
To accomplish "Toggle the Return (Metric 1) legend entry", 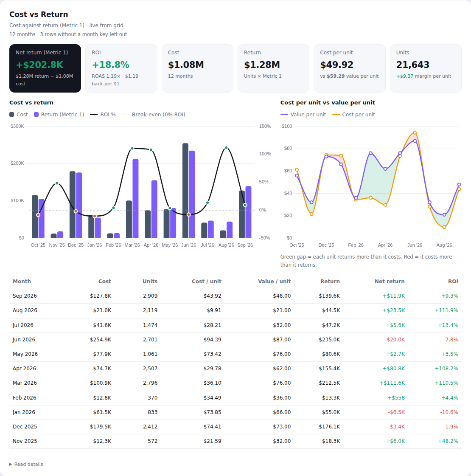I will point(59,115).
